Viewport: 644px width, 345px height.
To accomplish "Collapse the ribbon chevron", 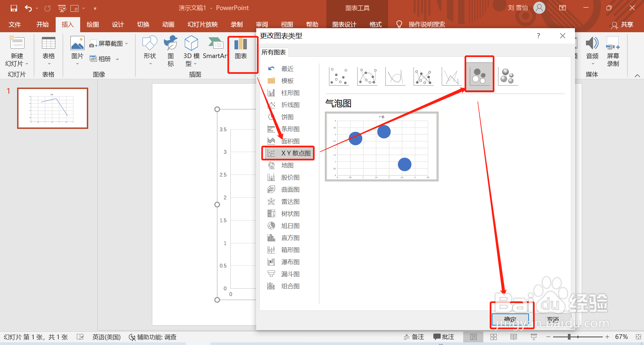I will coord(637,76).
